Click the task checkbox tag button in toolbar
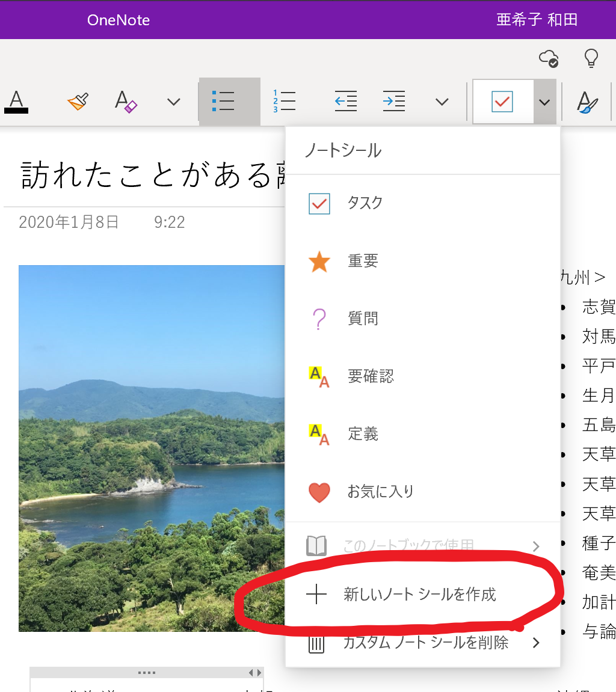This screenshot has height=692, width=616. click(x=502, y=102)
